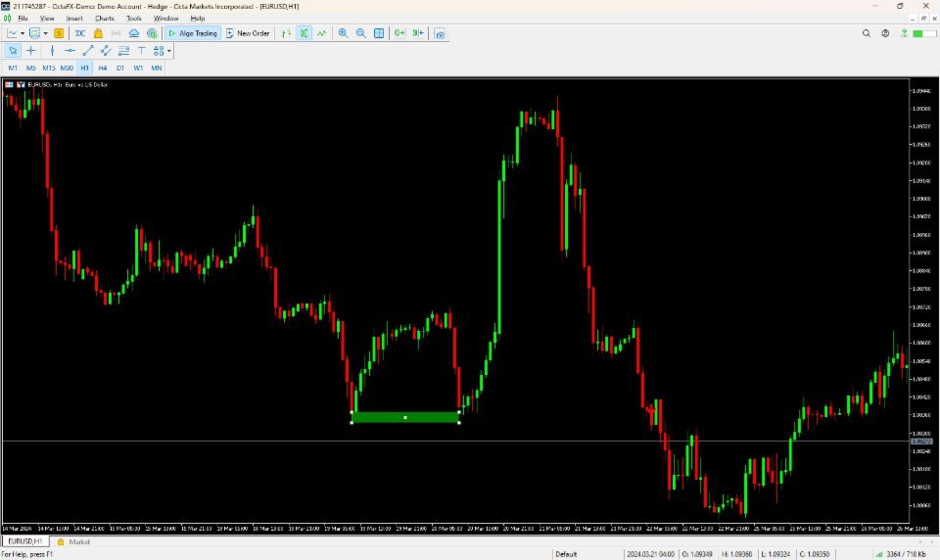Click the green connection progress bar
Image resolution: width=940 pixels, height=560 pixels.
point(922,33)
